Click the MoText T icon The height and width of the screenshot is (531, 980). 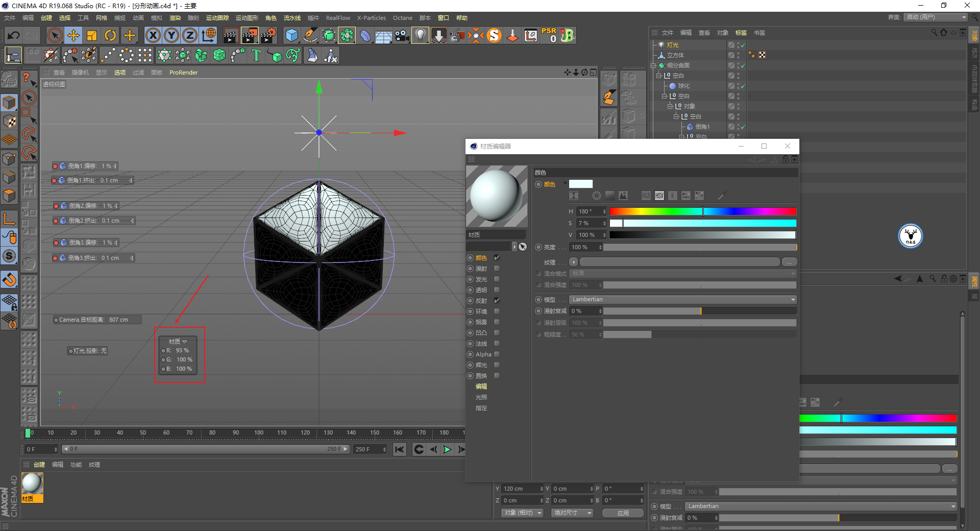pos(256,55)
